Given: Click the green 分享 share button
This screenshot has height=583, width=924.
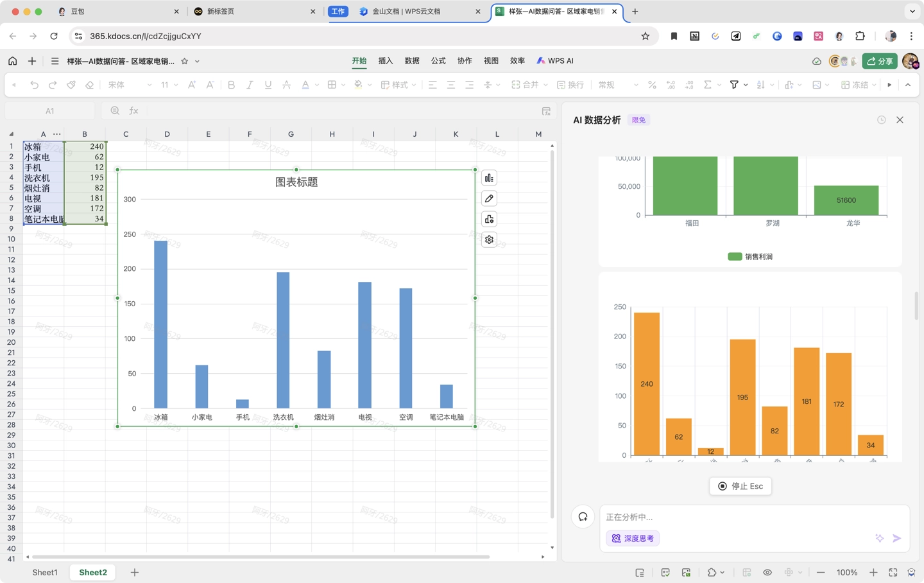Looking at the screenshot, I should click(880, 61).
